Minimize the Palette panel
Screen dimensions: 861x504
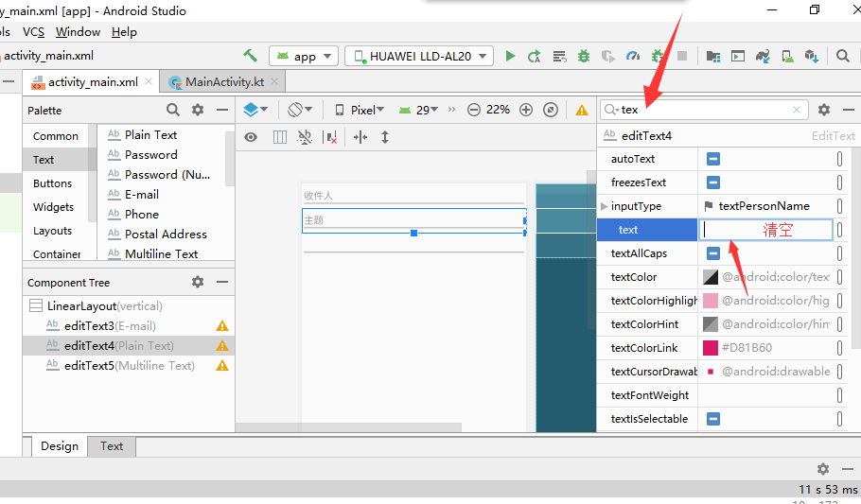coord(221,110)
